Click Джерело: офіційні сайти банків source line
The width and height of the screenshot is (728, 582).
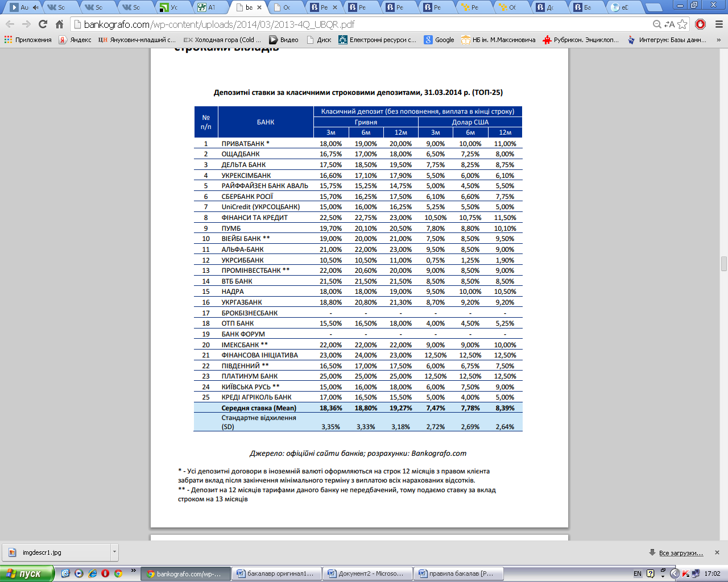click(358, 454)
